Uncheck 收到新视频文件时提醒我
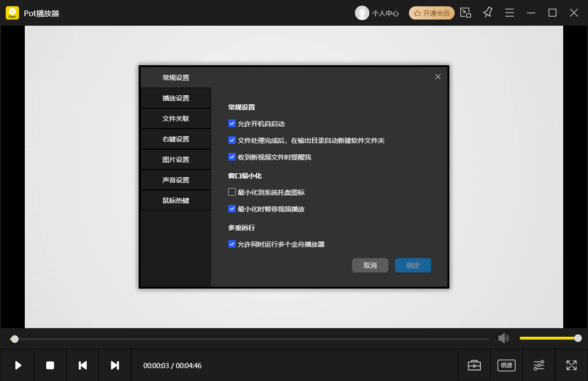 click(x=232, y=157)
